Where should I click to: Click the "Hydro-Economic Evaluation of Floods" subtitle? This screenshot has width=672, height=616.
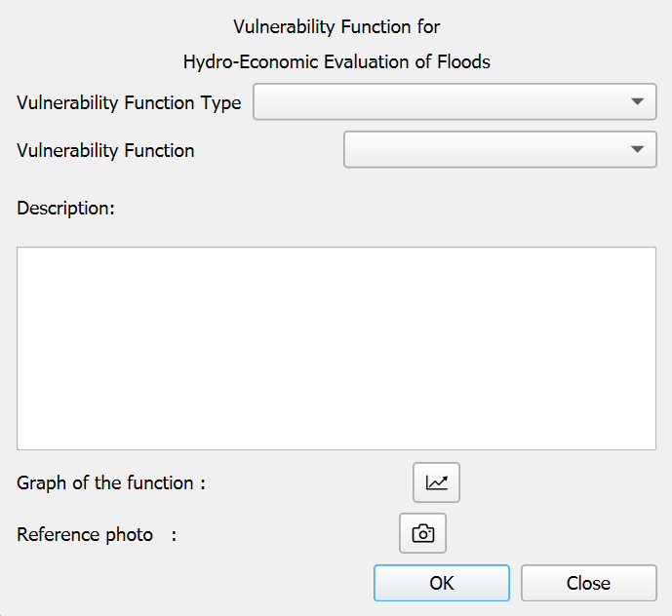[336, 62]
